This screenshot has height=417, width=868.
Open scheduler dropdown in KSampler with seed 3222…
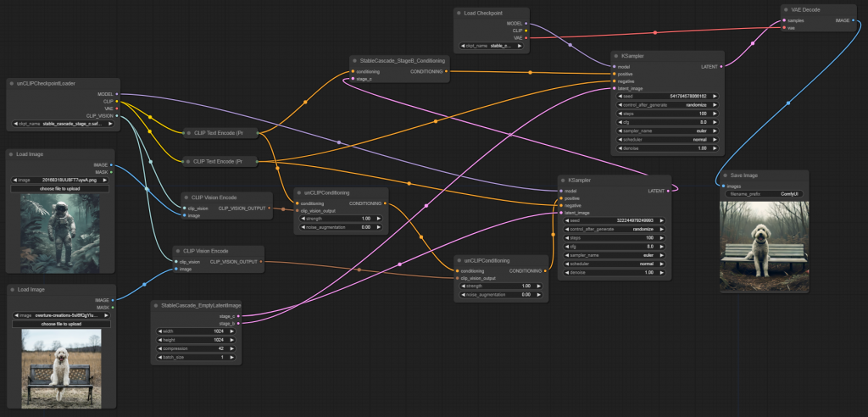[614, 264]
